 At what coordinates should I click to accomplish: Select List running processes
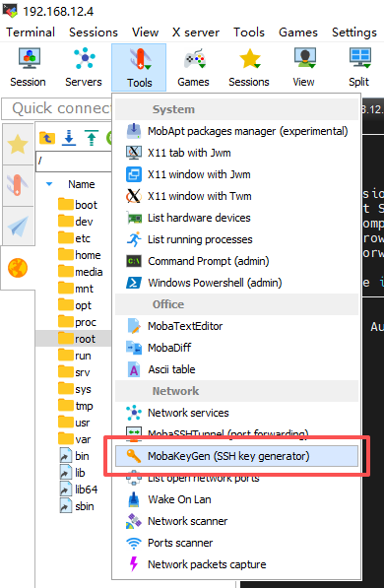(236, 239)
